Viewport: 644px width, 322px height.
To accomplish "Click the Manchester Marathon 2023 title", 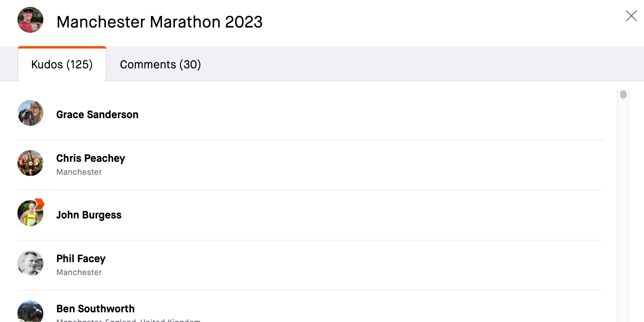I will pyautogui.click(x=159, y=22).
